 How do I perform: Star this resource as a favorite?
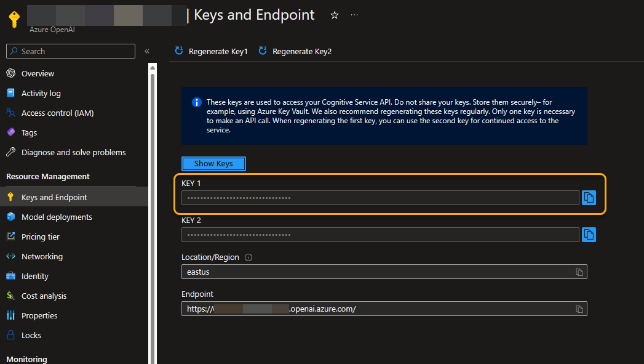coord(334,15)
